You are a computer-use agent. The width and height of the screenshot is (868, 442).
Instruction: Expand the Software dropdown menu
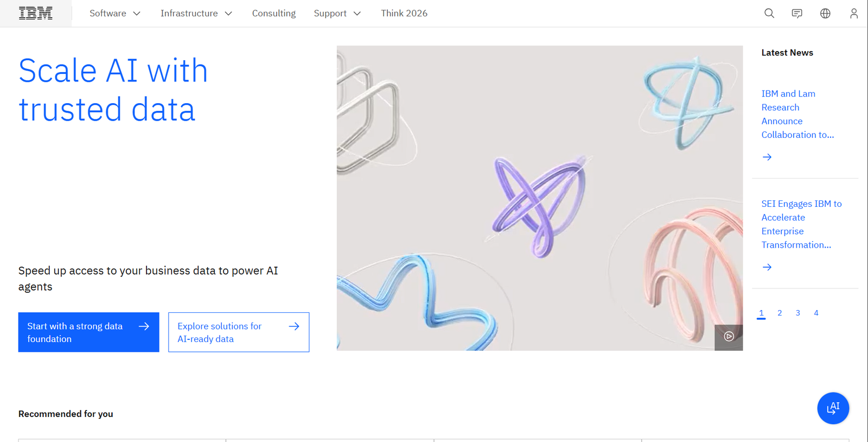115,13
